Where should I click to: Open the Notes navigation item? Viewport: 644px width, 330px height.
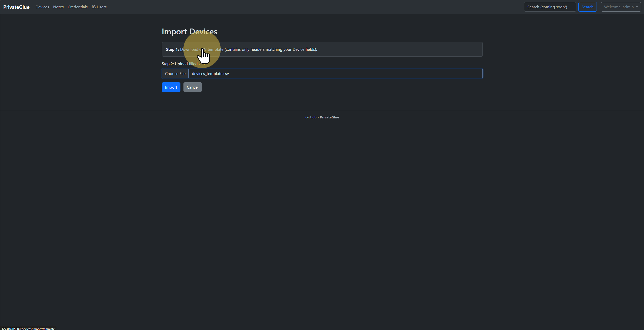58,7
